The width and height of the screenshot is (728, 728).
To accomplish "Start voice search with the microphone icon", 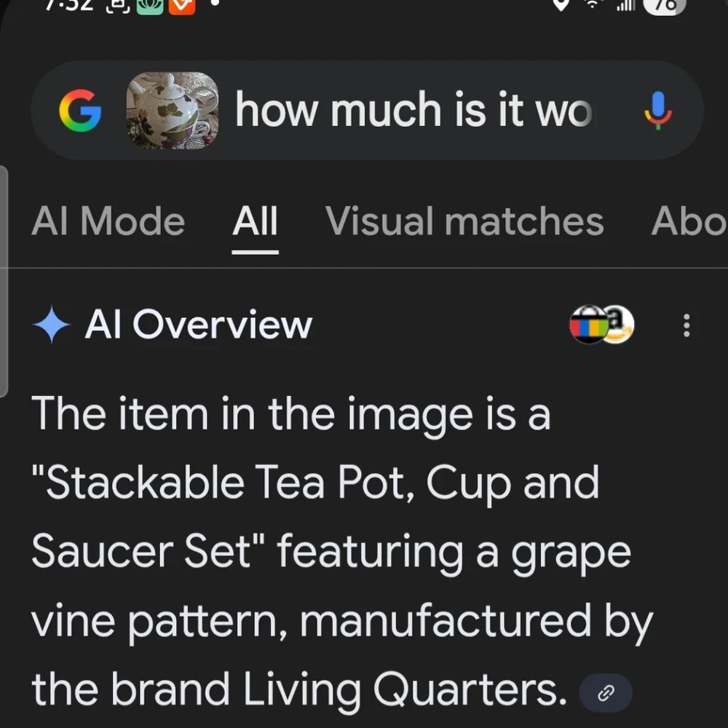I will 657,111.
